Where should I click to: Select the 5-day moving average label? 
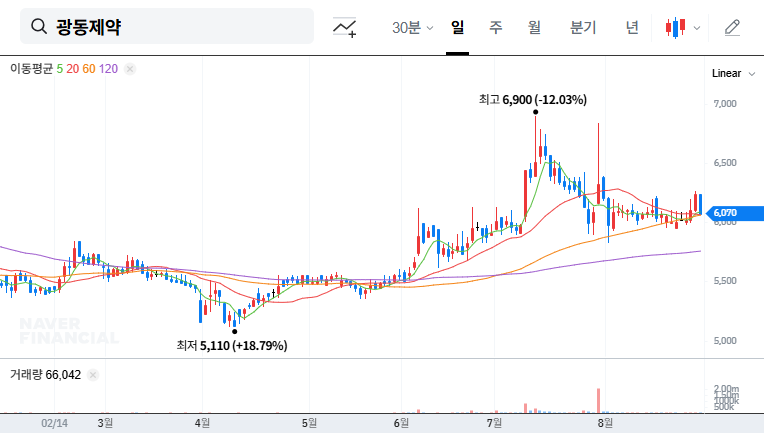click(59, 69)
